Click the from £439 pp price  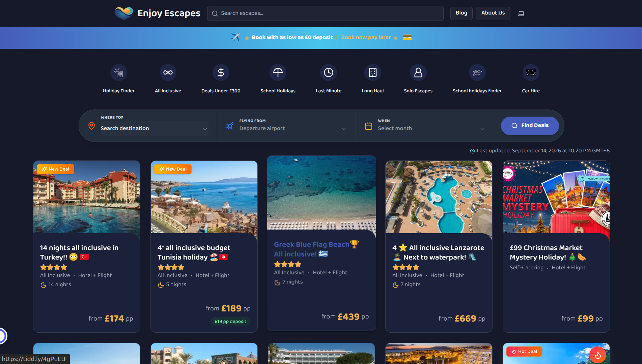click(x=345, y=317)
